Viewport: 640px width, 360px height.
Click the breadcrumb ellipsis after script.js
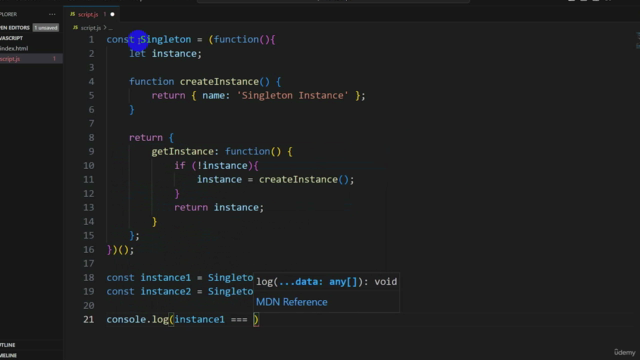pos(110,29)
